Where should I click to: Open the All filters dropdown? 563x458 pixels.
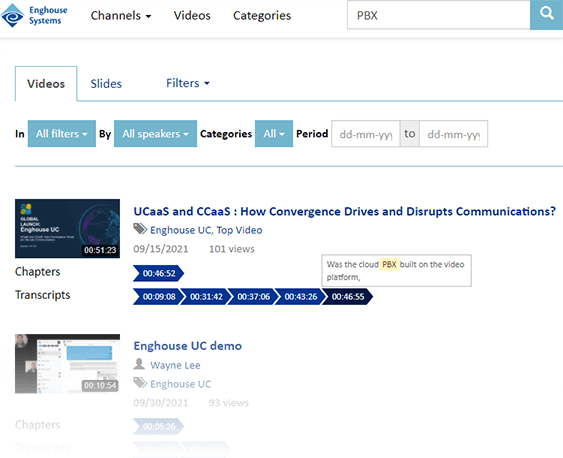(62, 134)
